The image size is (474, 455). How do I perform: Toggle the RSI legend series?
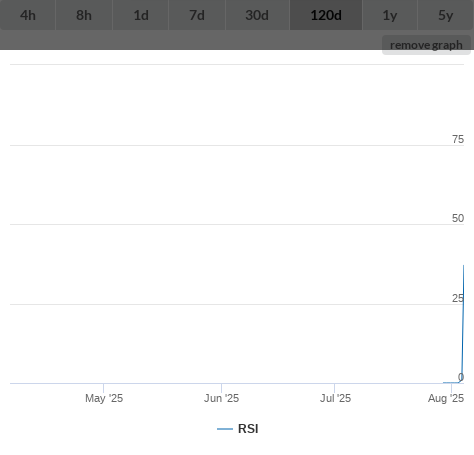tap(238, 429)
